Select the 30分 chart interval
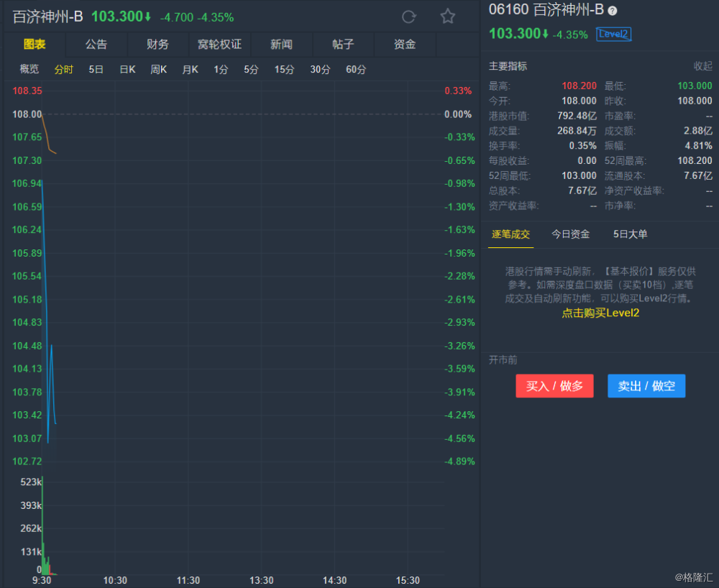Image resolution: width=719 pixels, height=588 pixels. (320, 69)
